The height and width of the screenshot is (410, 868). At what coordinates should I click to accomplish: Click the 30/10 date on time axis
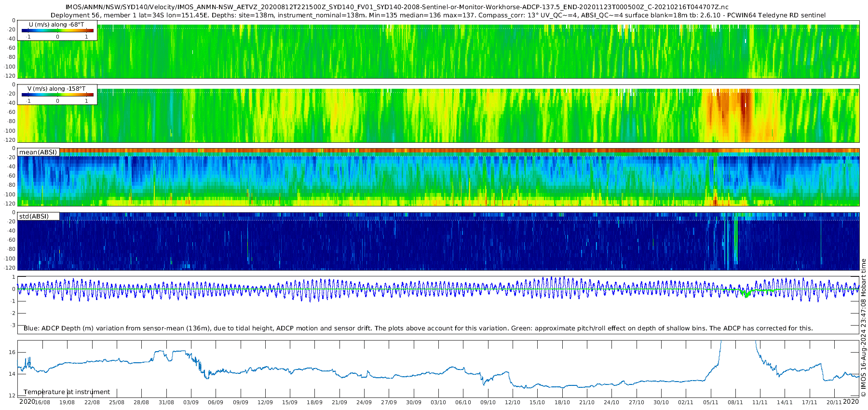click(661, 402)
